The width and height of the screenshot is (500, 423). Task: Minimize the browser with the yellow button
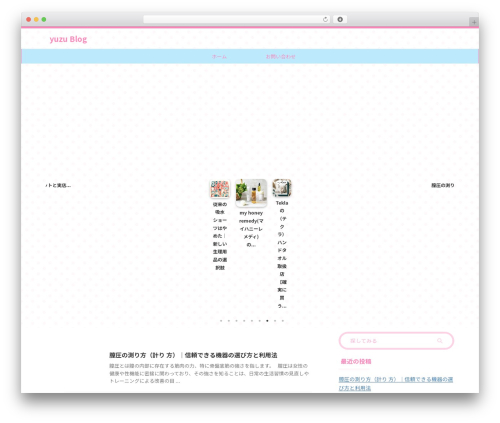pyautogui.click(x=36, y=19)
